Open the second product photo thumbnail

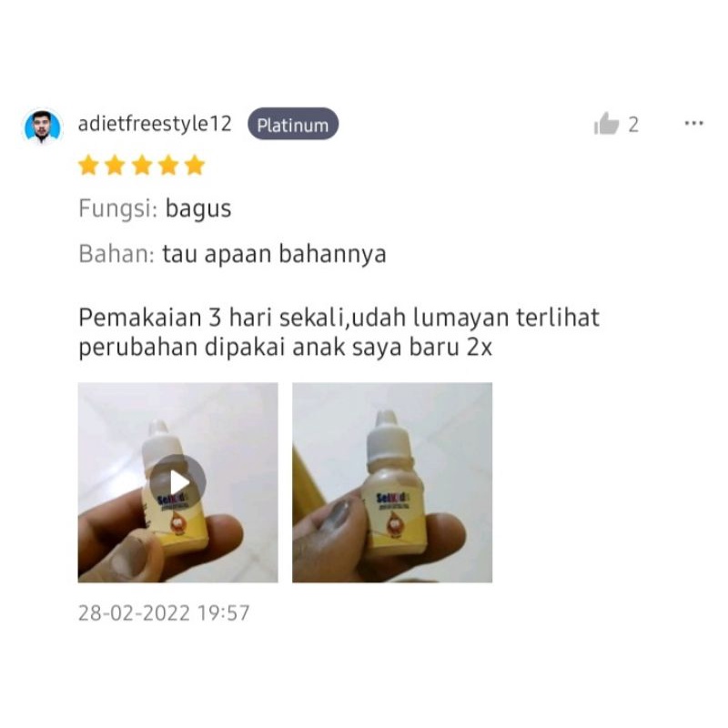point(392,482)
